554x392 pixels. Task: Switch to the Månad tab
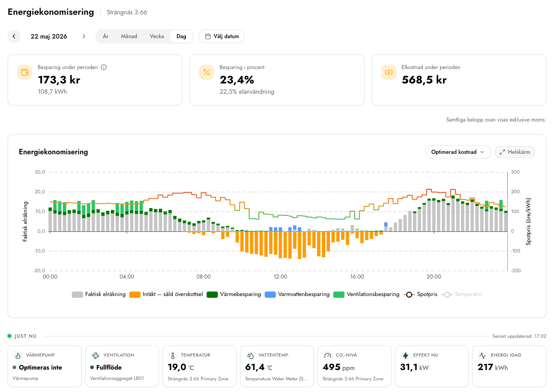(129, 36)
